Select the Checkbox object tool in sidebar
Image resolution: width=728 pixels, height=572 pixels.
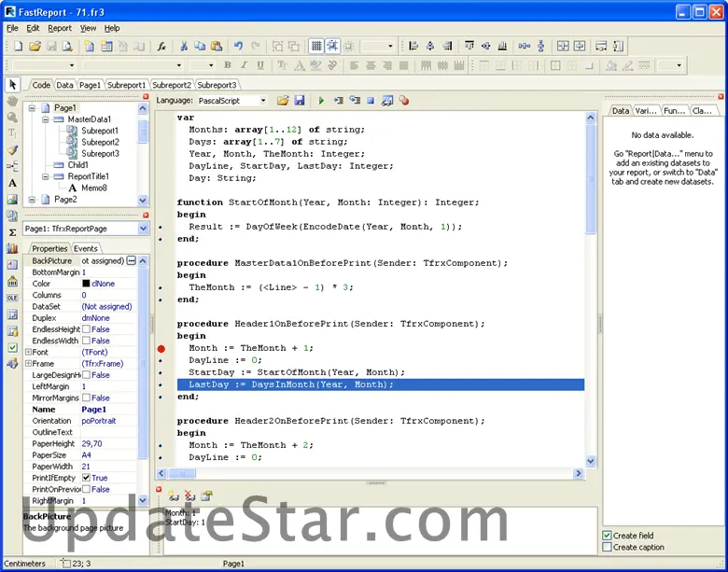point(12,347)
